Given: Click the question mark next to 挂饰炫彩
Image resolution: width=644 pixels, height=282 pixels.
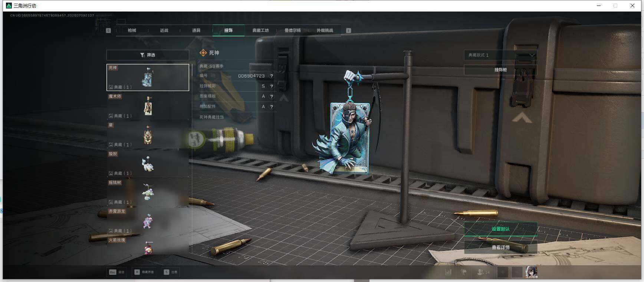Looking at the screenshot, I should (272, 86).
